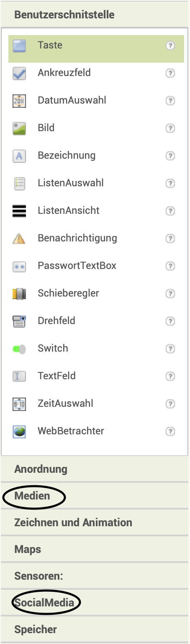Choose the DatumAuswahl calendar icon
Viewport: 190px width, 644px height.
coord(19,101)
